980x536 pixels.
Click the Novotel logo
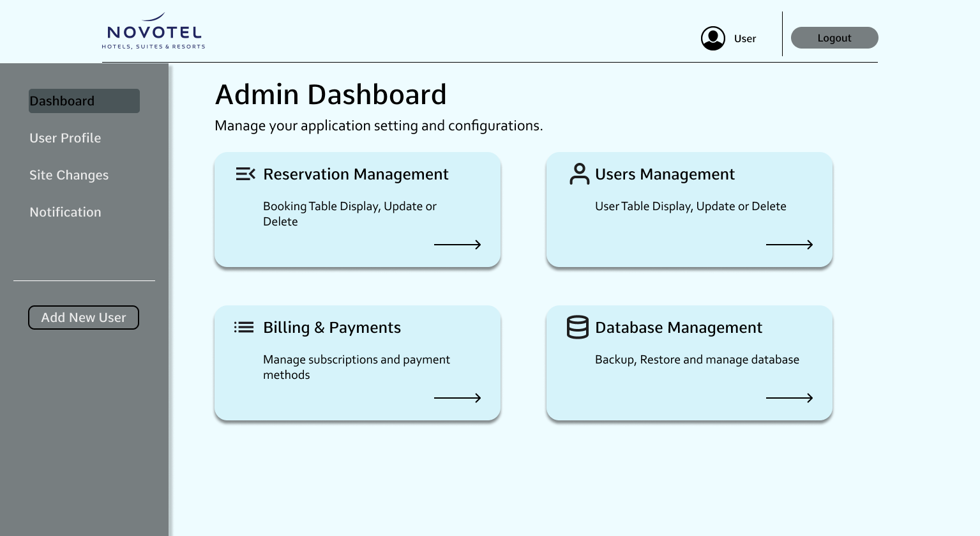[153, 31]
